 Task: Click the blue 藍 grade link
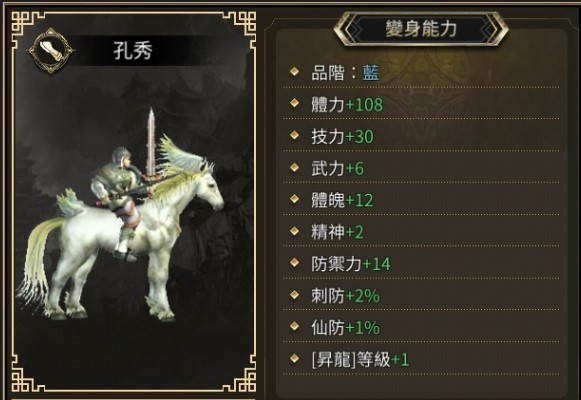pyautogui.click(x=371, y=73)
